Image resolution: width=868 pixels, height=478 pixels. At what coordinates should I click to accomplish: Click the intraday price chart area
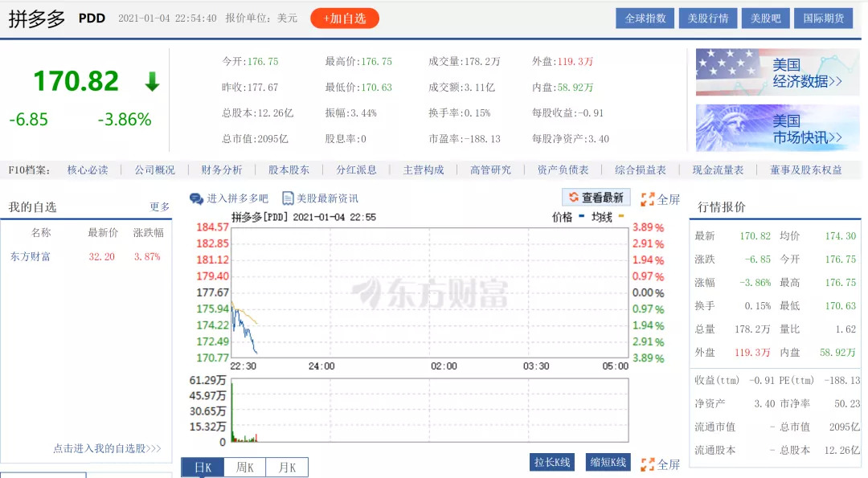[429, 292]
